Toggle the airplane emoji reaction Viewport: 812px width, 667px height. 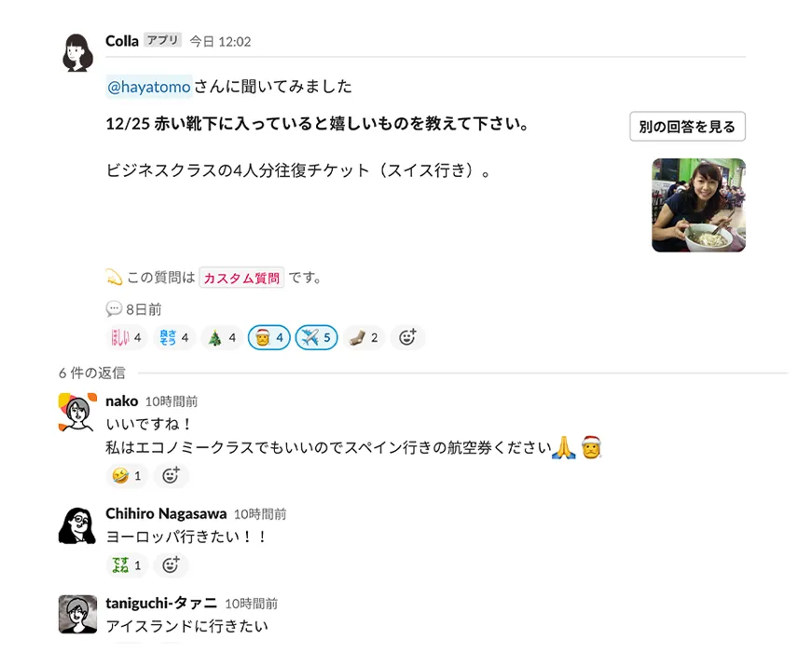tap(316, 338)
